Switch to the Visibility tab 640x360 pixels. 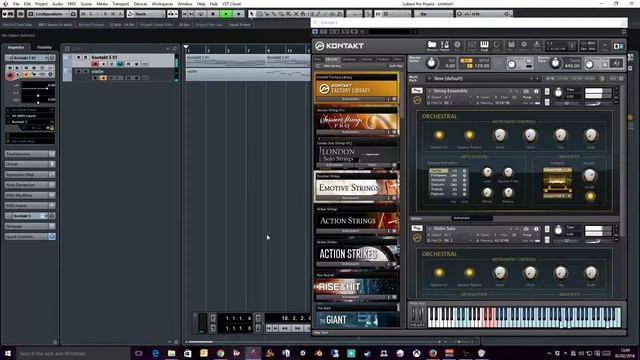click(44, 47)
